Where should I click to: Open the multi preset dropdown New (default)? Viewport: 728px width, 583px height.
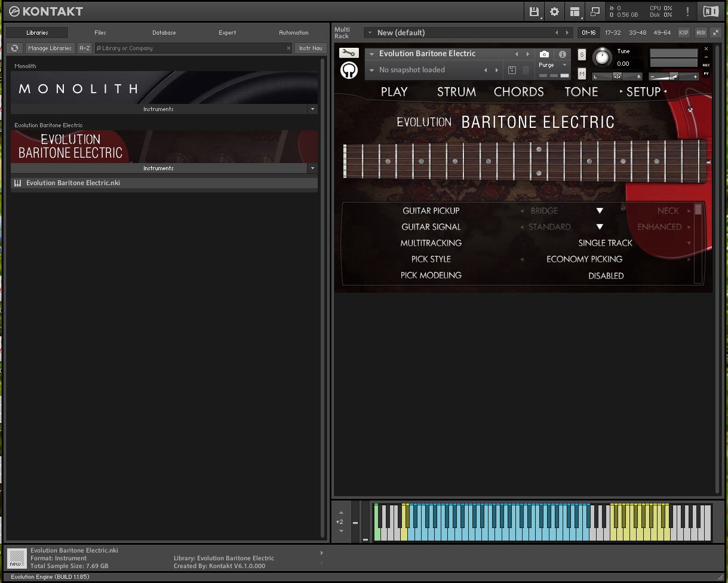[370, 32]
